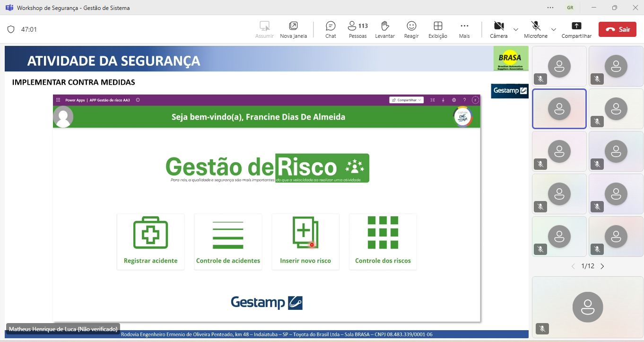
Task: Click the meeting security shield icon
Action: (11, 29)
